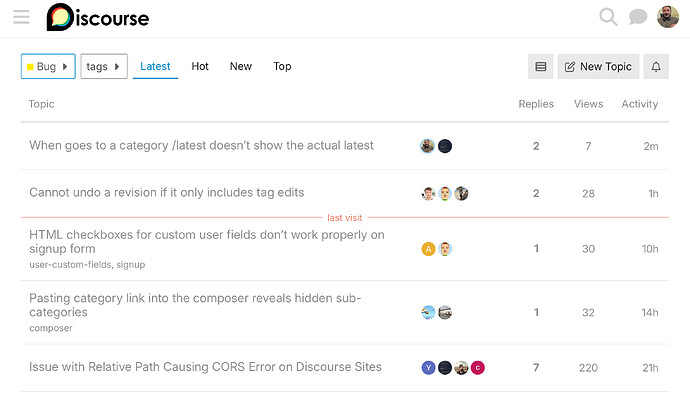
Task: Click New Topic button
Action: point(598,66)
